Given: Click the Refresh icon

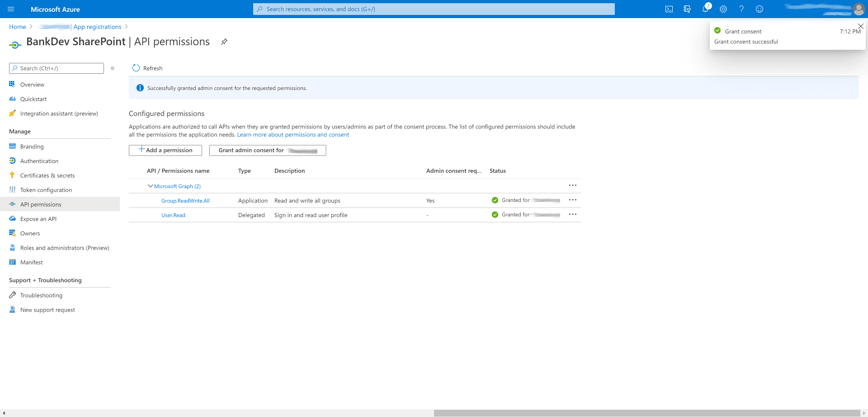Looking at the screenshot, I should (x=136, y=68).
